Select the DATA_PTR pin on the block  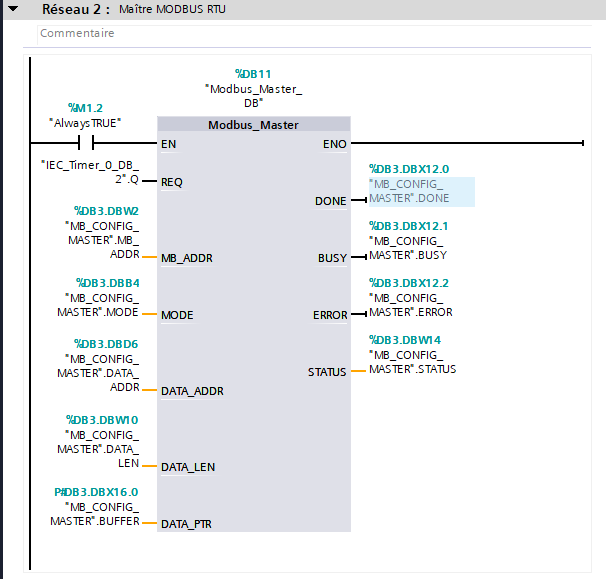[x=186, y=524]
